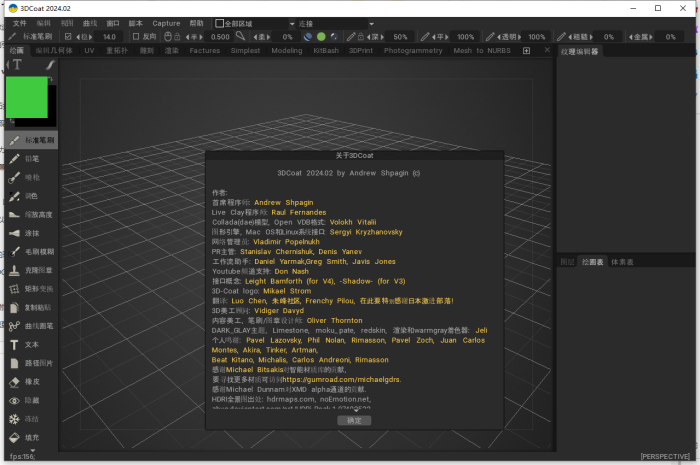Open the gumroad.com/michaelgdrs link
Screen dimensions: 700x465
[x=341, y=380]
